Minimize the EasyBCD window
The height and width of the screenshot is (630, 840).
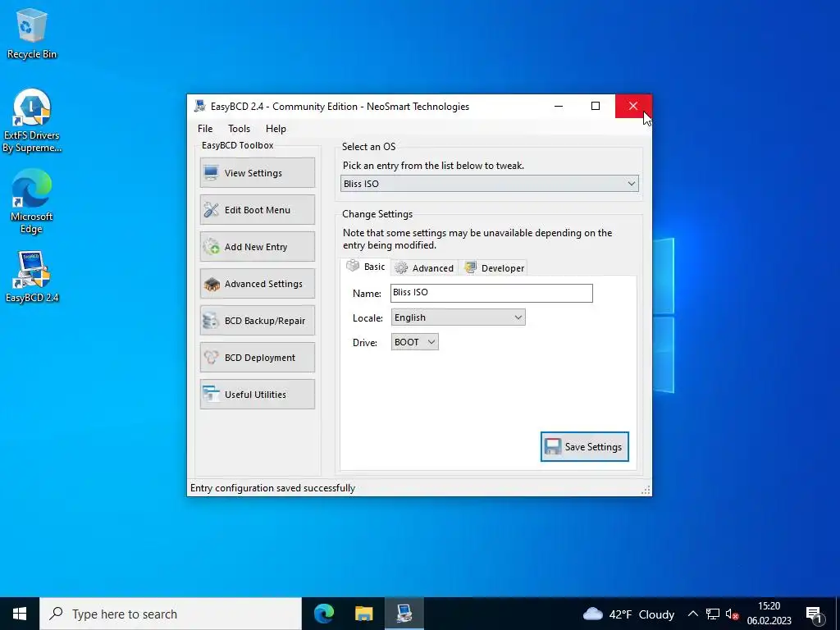click(x=558, y=106)
